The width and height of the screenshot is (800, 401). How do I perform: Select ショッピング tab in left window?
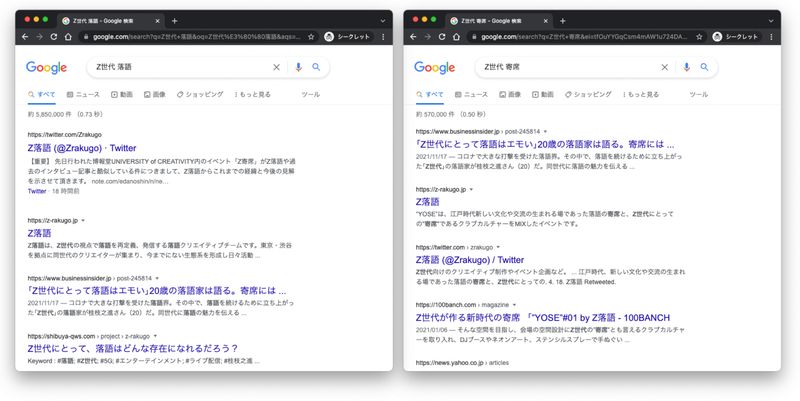coord(200,94)
